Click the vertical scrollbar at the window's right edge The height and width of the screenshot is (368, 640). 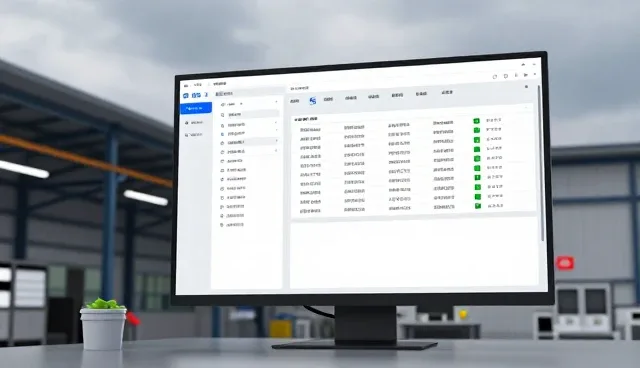tap(542, 163)
